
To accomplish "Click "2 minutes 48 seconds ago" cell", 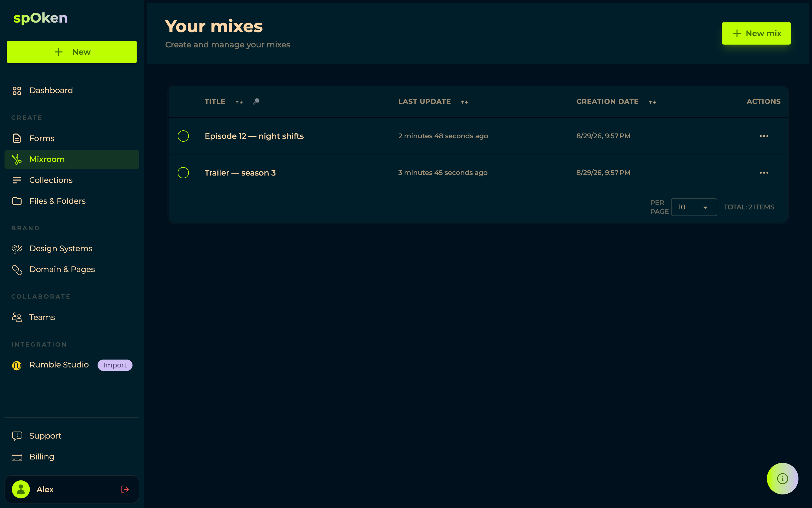I will [x=443, y=136].
